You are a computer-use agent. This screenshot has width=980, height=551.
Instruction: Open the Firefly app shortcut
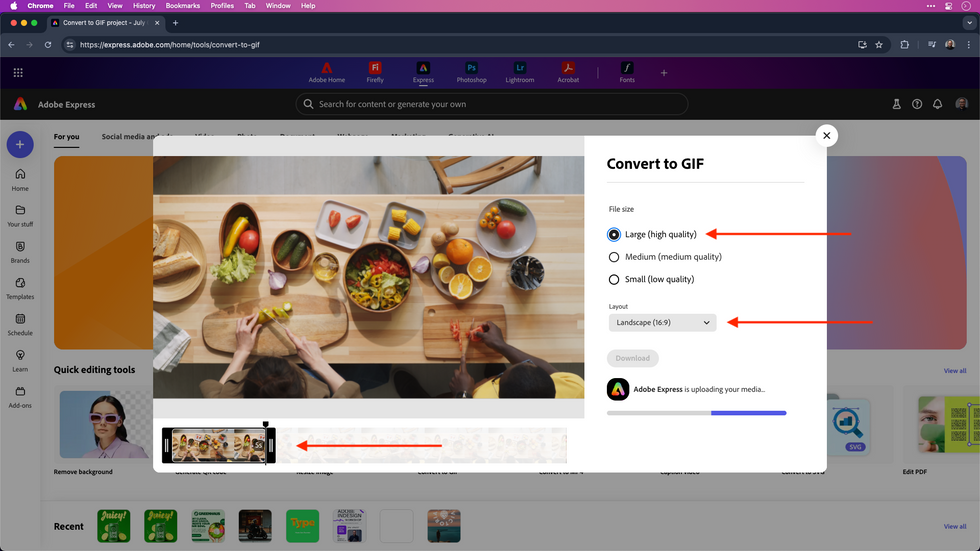(375, 72)
